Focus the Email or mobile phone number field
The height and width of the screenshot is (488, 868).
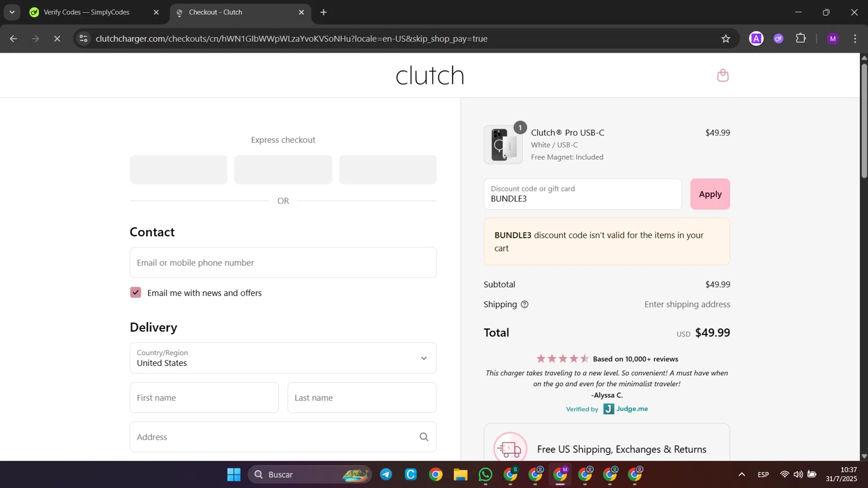[283, 263]
